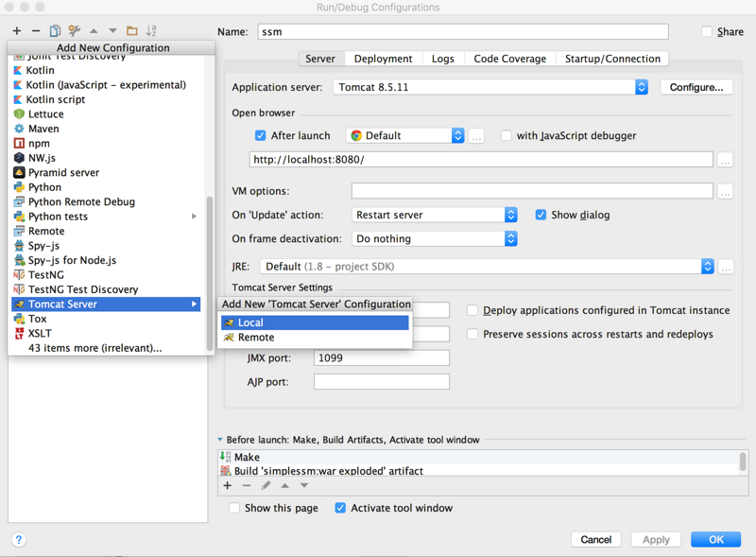Image resolution: width=756 pixels, height=557 pixels.
Task: Click the ellipsis button next to VM options
Action: pyautogui.click(x=725, y=191)
